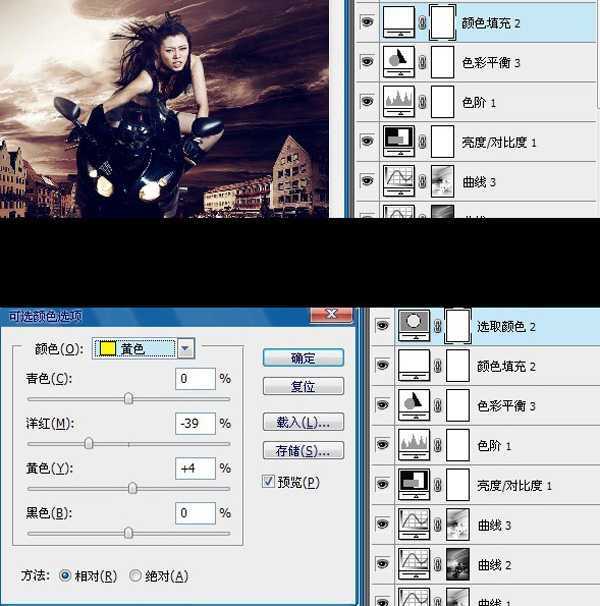Uncheck the 预览 preview checkbox

[268, 481]
